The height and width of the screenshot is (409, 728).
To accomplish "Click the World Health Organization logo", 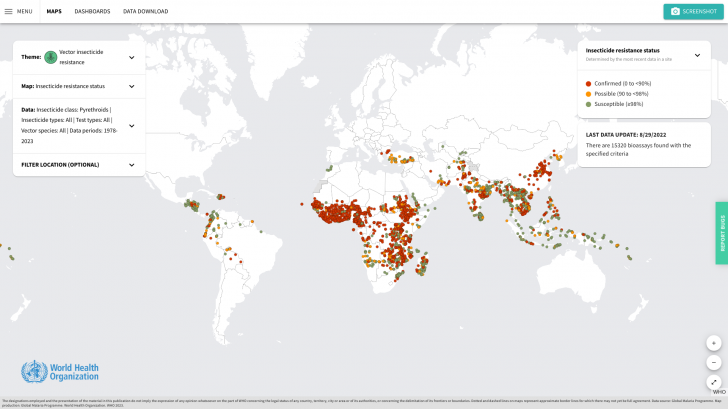I will coord(60,371).
